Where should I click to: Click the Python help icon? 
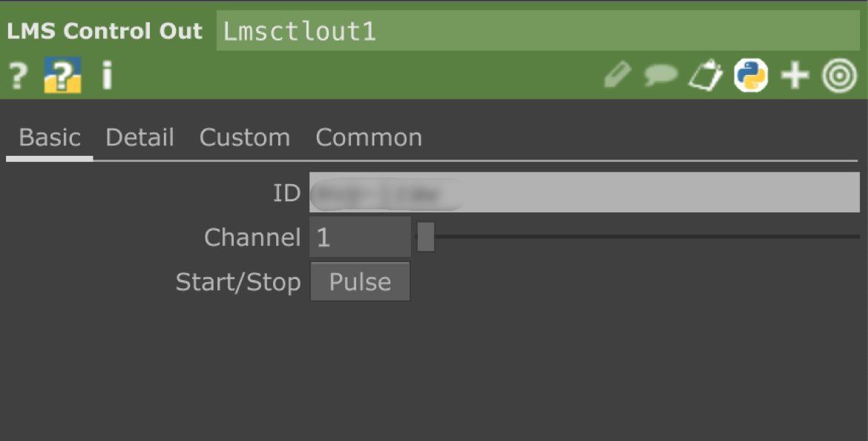pyautogui.click(x=62, y=76)
